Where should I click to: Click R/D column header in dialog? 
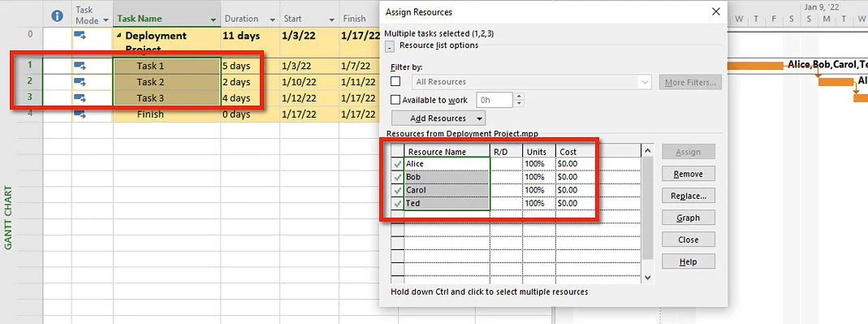tap(507, 152)
